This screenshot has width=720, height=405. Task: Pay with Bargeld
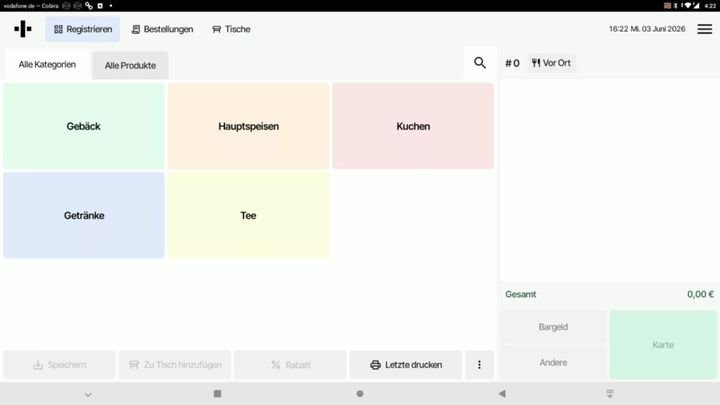(553, 327)
